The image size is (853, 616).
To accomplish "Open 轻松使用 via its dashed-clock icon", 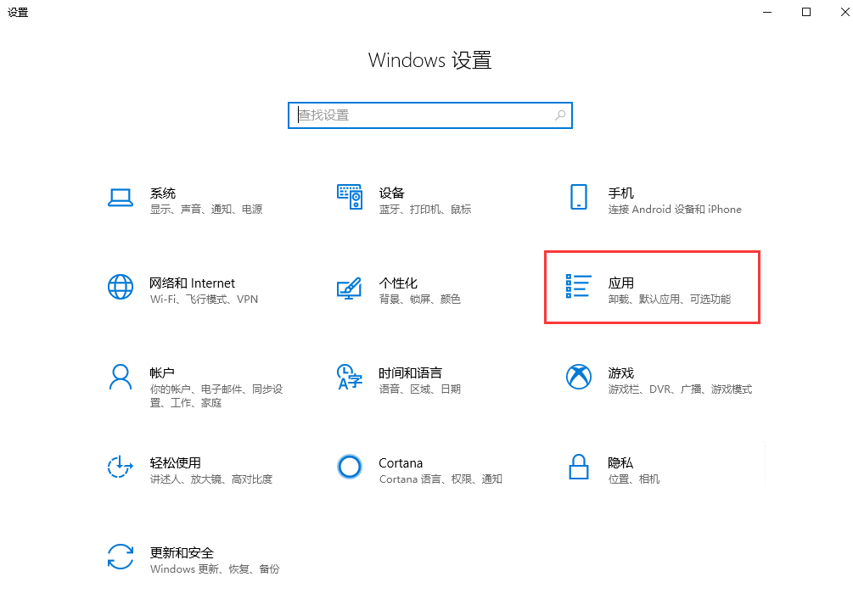I will (121, 467).
